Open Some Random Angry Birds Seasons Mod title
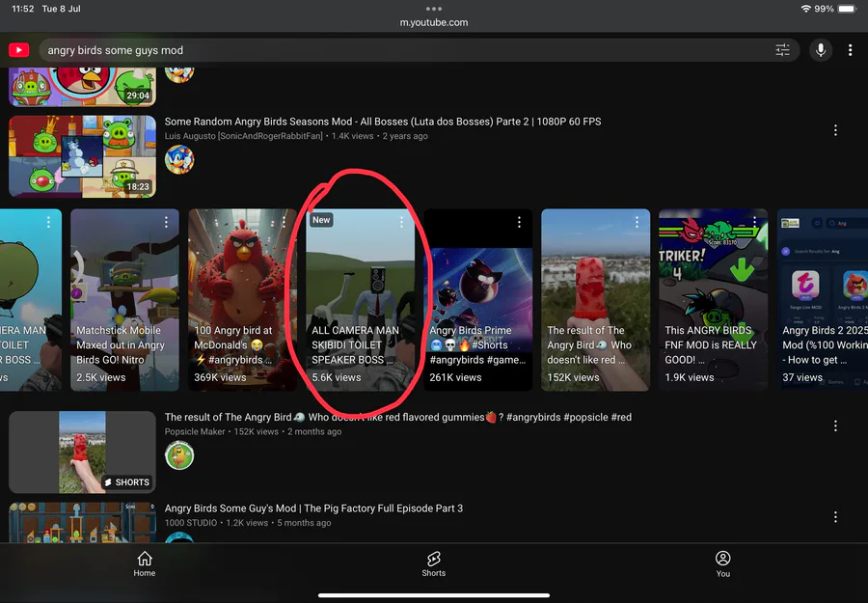Image resolution: width=868 pixels, height=603 pixels. point(383,122)
